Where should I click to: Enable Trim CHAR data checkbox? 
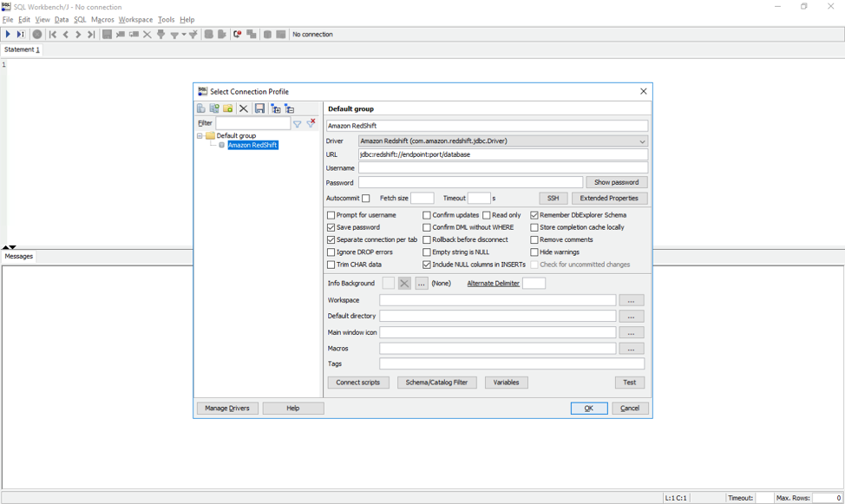tap(331, 265)
